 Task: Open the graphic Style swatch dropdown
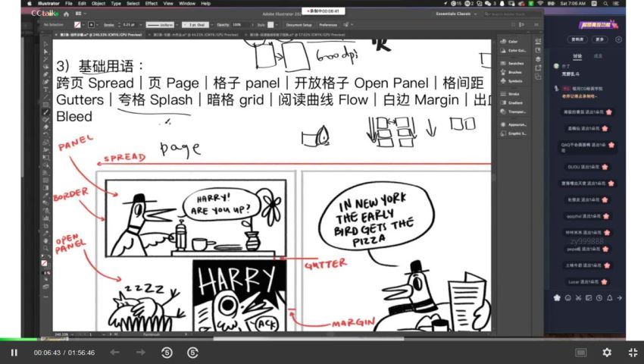(x=272, y=25)
